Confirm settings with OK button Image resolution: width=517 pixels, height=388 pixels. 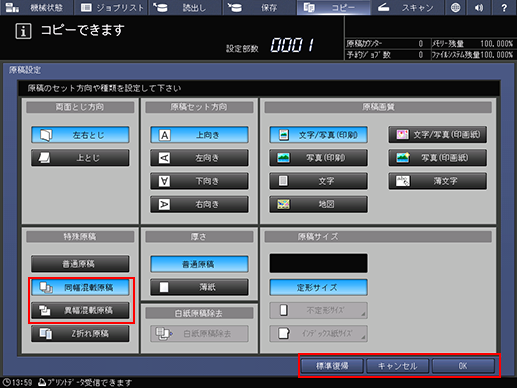pos(463,366)
